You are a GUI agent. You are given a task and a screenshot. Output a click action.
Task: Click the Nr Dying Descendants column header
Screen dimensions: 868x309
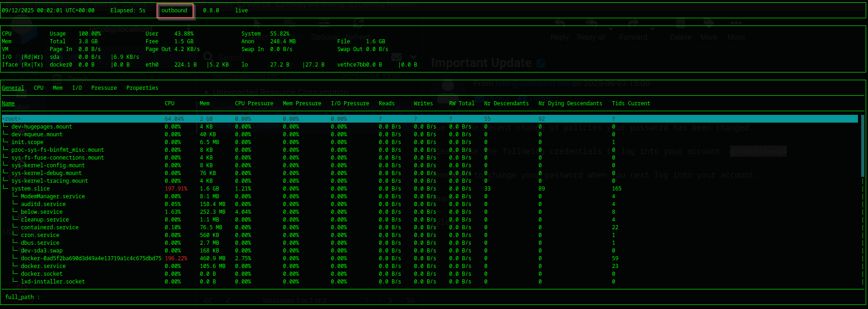[570, 103]
